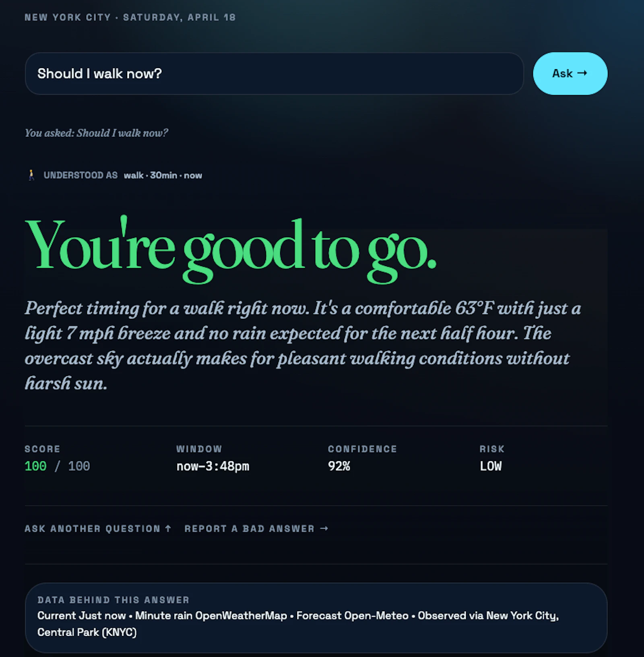The width and height of the screenshot is (644, 657).
Task: Select the SATURDAY, APRIL 18 date label
Action: coord(179,17)
